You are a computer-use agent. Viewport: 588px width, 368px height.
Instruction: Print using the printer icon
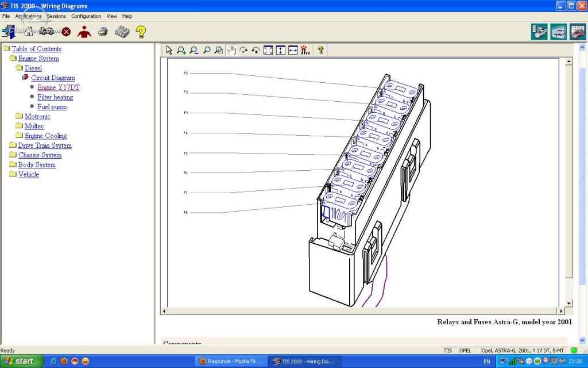coord(103,32)
